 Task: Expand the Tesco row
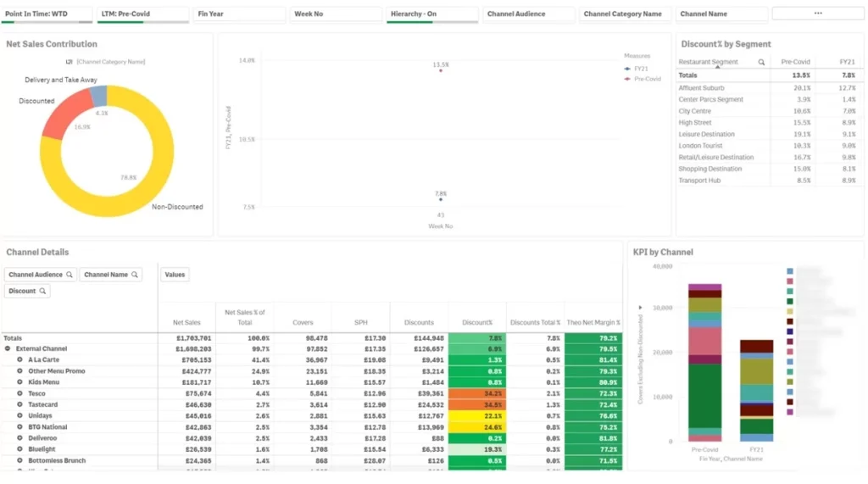click(19, 394)
